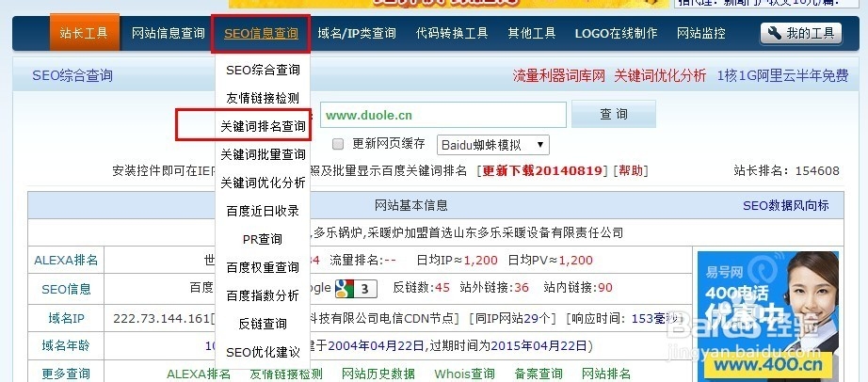Click the 域名年龄 row label
868x382 pixels.
click(x=66, y=346)
